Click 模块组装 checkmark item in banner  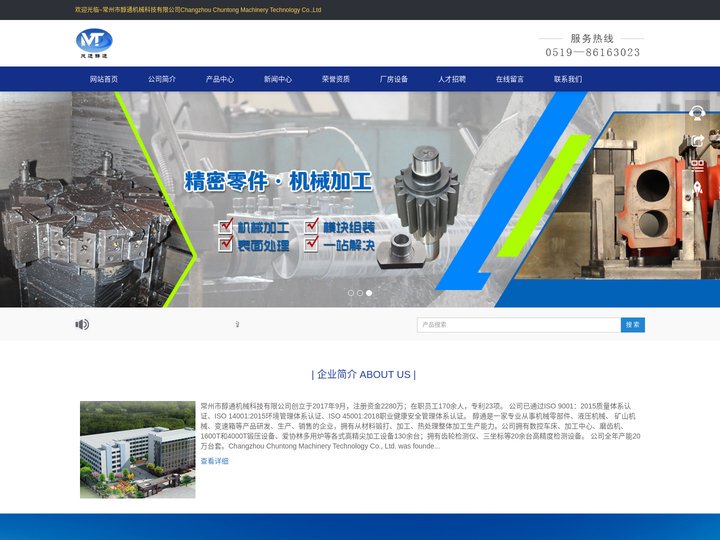click(340, 226)
